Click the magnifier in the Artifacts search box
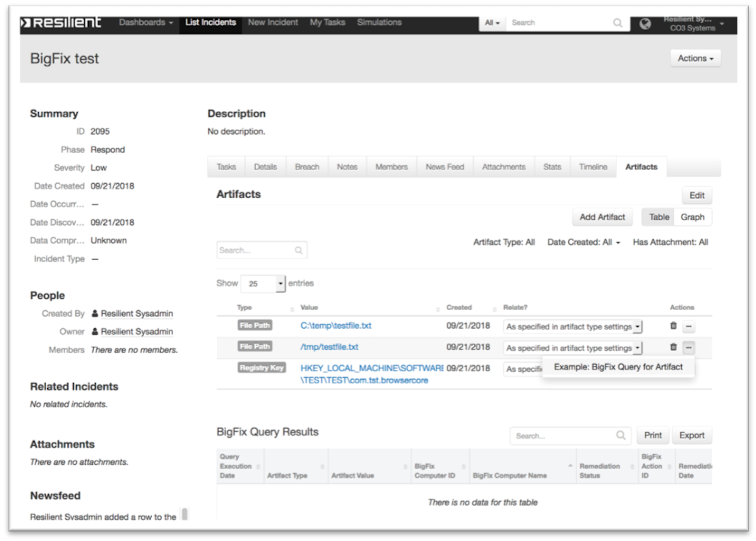Screen dimensions: 756x541 pos(298,250)
